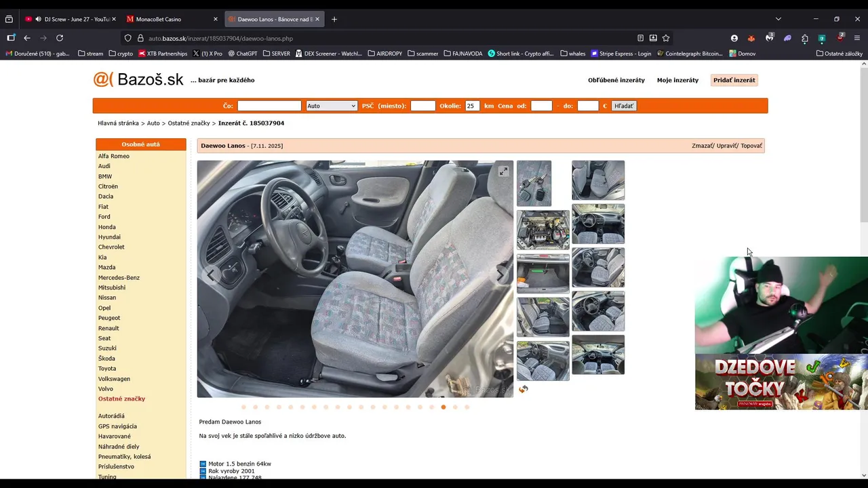Open the ChatGPT bookmark
This screenshot has height=488, width=868.
242,54
